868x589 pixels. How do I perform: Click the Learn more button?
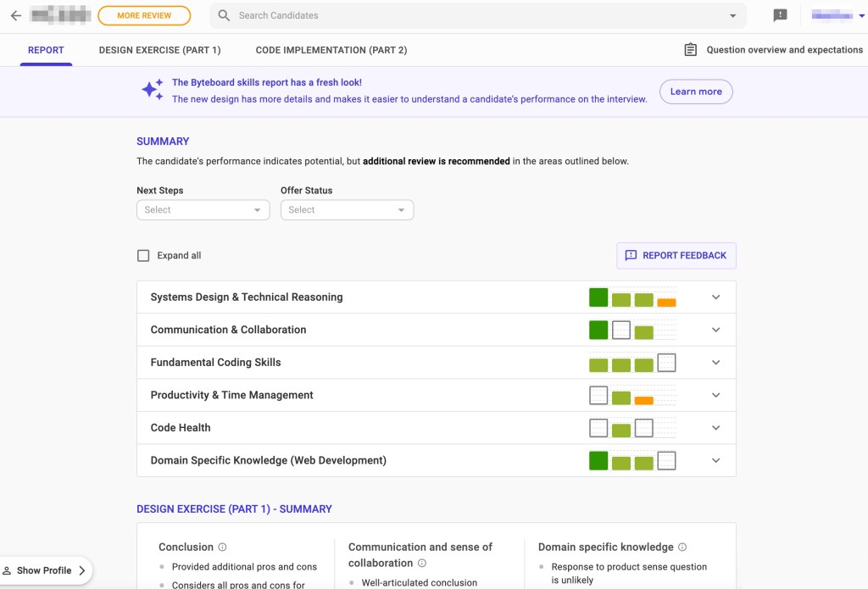(x=695, y=92)
